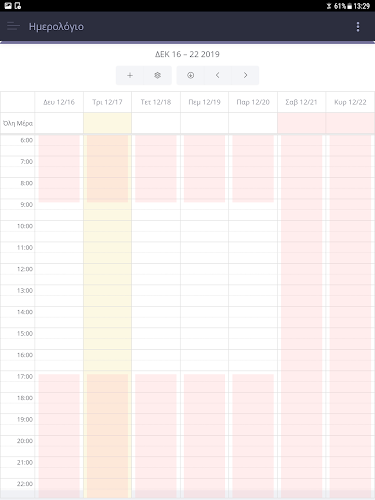Click the 10:00 time label
The height and width of the screenshot is (500, 375).
point(25,226)
